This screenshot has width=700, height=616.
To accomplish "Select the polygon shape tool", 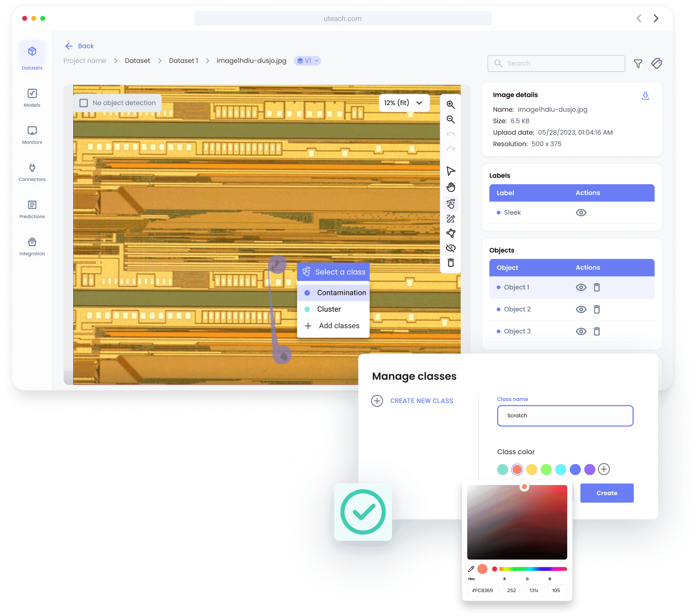I will coord(451,233).
